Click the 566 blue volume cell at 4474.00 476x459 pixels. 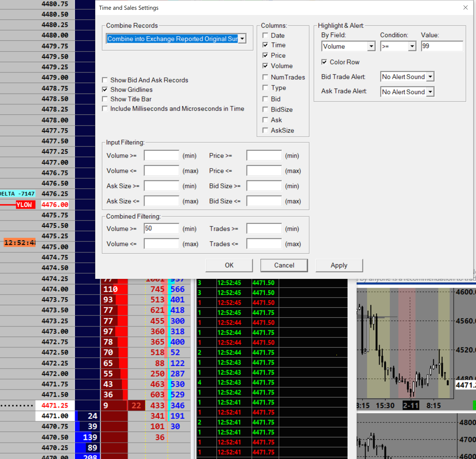click(x=177, y=289)
